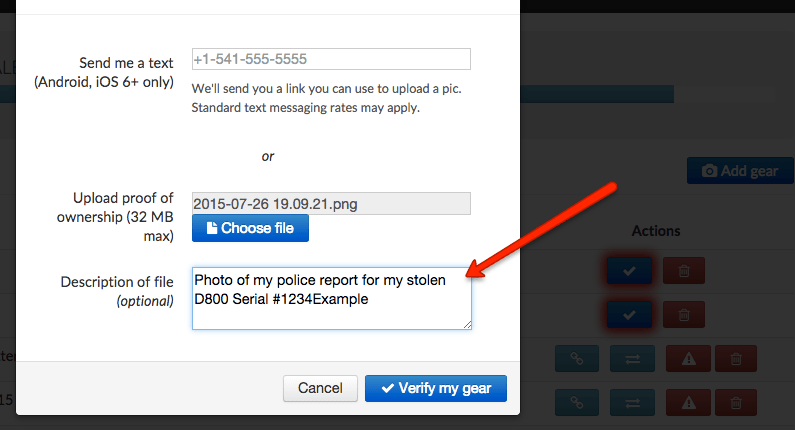Click the bottom row's chain link icon

click(x=578, y=403)
